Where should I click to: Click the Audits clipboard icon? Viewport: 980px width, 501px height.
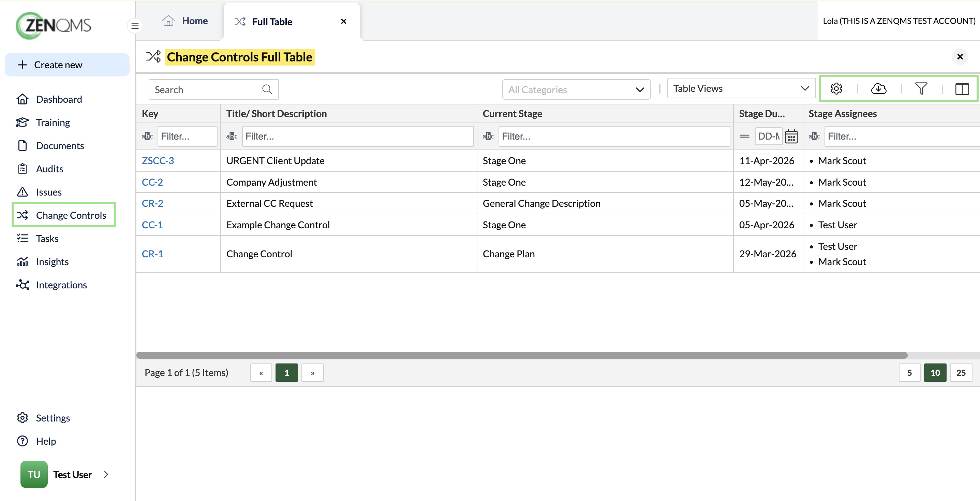23,169
